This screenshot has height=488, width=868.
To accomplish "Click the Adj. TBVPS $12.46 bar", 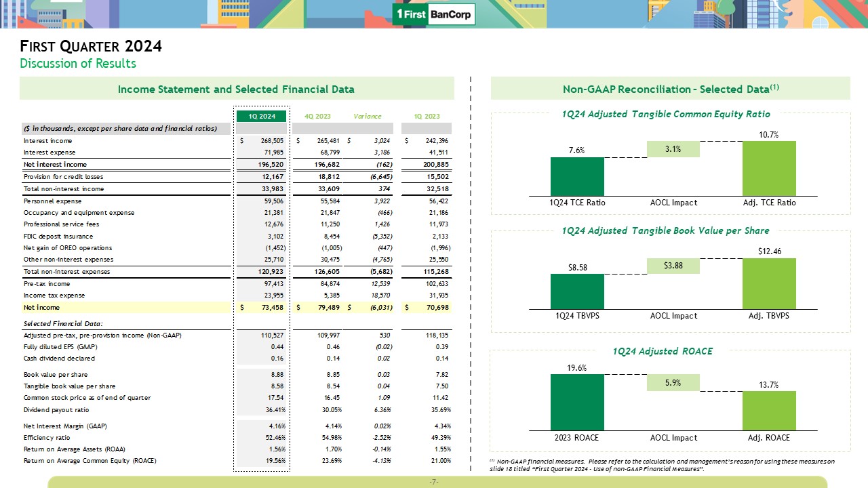I will point(769,283).
